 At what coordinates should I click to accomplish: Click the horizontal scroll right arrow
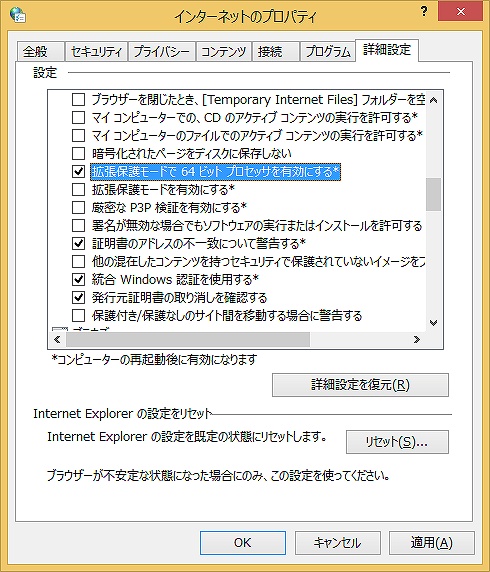click(x=417, y=340)
